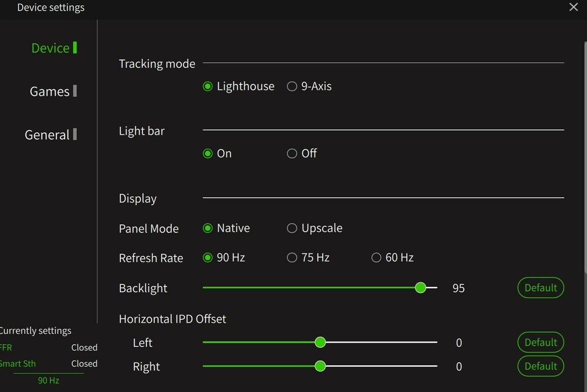
Task: Click the 90 Hz current settings indicator
Action: click(x=49, y=380)
